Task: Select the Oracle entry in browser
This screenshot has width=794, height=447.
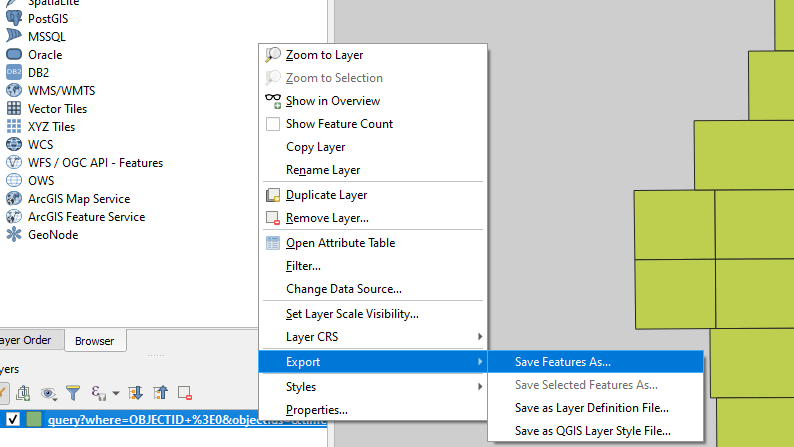Action: pos(45,55)
